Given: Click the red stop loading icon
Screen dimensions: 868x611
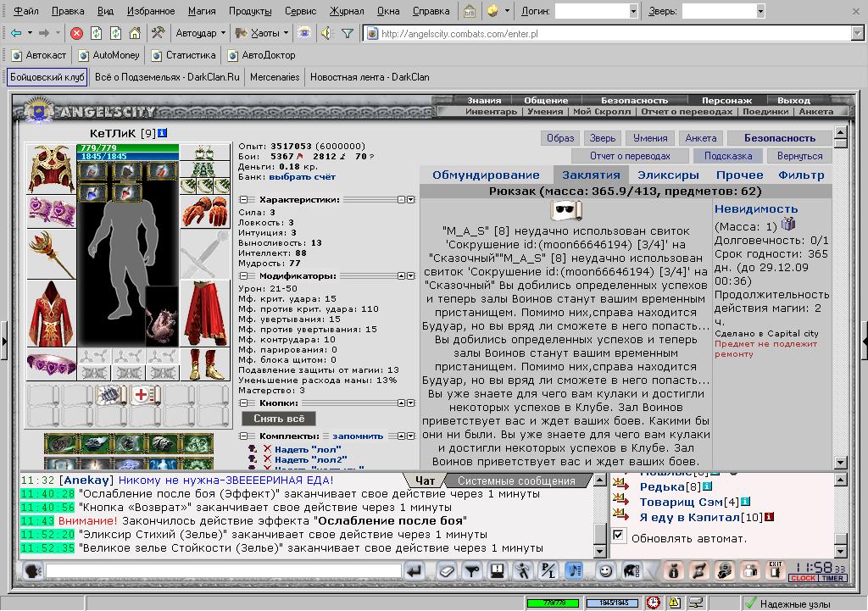Looking at the screenshot, I should pyautogui.click(x=77, y=34).
